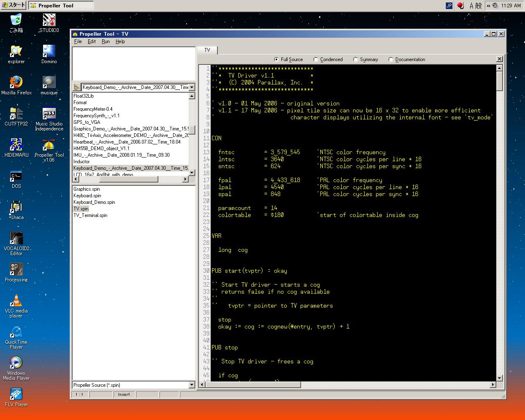Viewport: 525px width, 420px height.
Task: Open the Propeller Tool v1.06 desktop icon
Action: point(49,146)
